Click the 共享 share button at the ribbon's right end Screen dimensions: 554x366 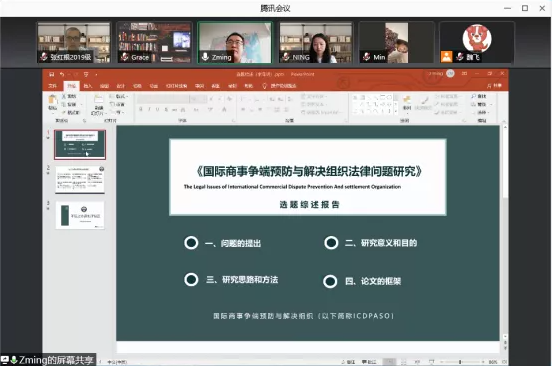tap(494, 86)
